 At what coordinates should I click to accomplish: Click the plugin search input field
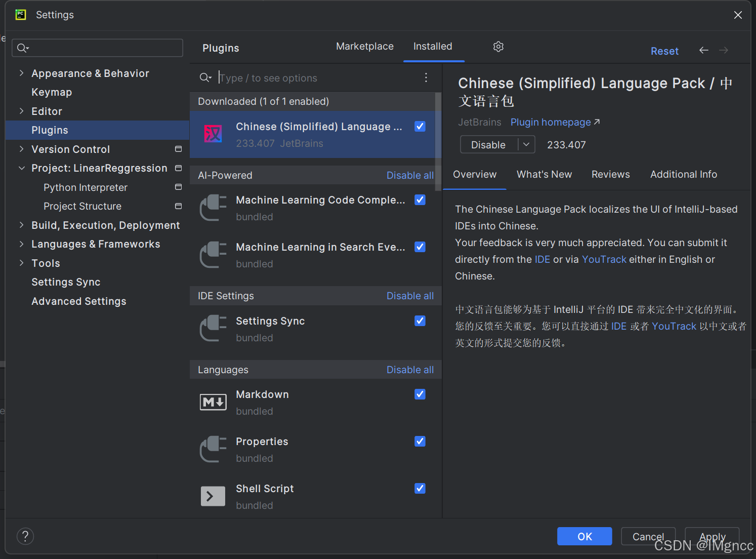[316, 77]
